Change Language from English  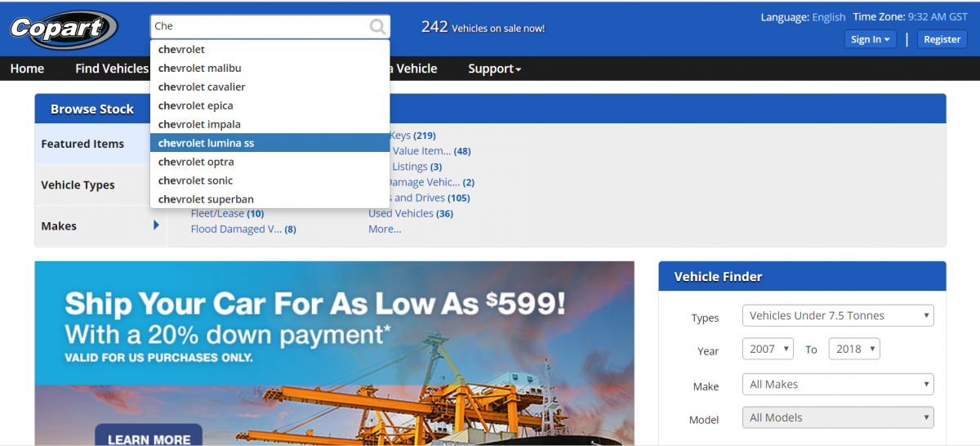[828, 17]
